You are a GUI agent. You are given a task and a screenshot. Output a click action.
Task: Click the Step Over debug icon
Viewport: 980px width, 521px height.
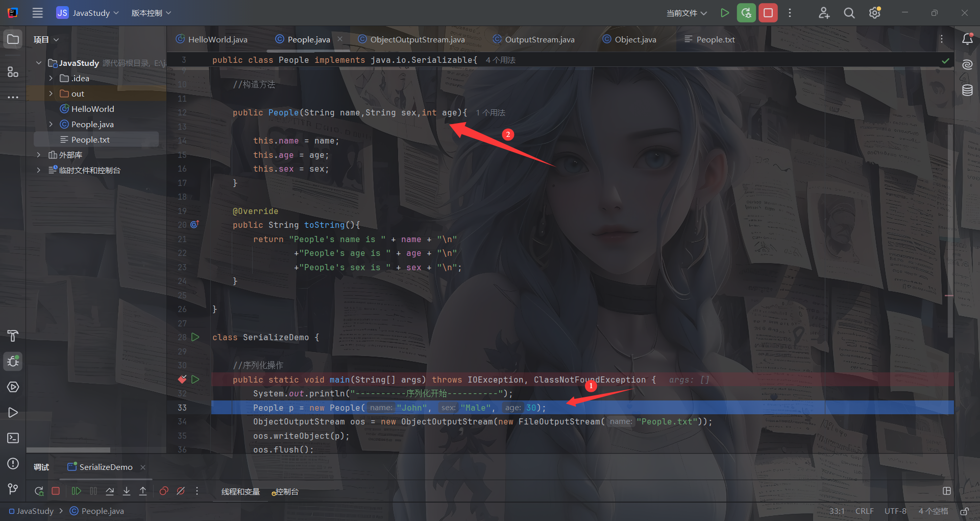(110, 491)
